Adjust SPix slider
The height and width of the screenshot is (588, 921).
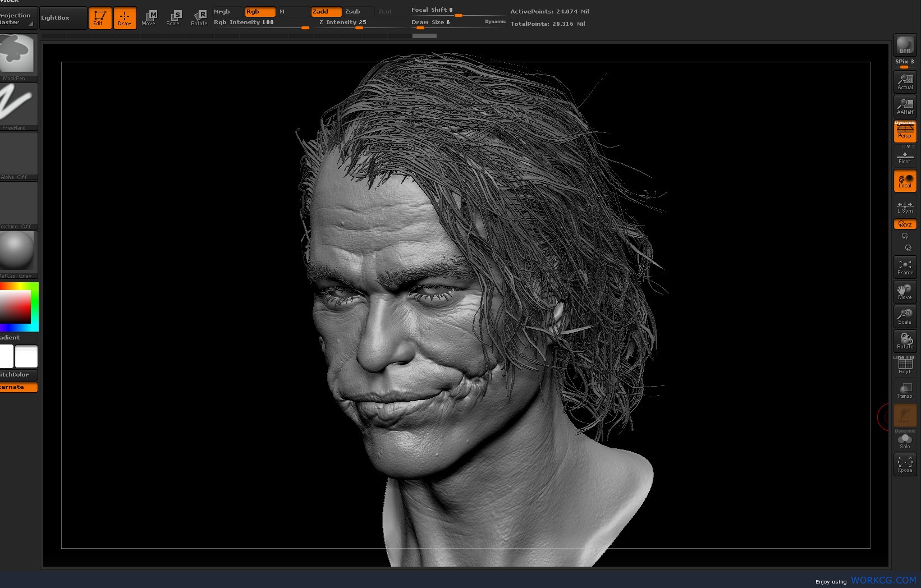pyautogui.click(x=905, y=63)
